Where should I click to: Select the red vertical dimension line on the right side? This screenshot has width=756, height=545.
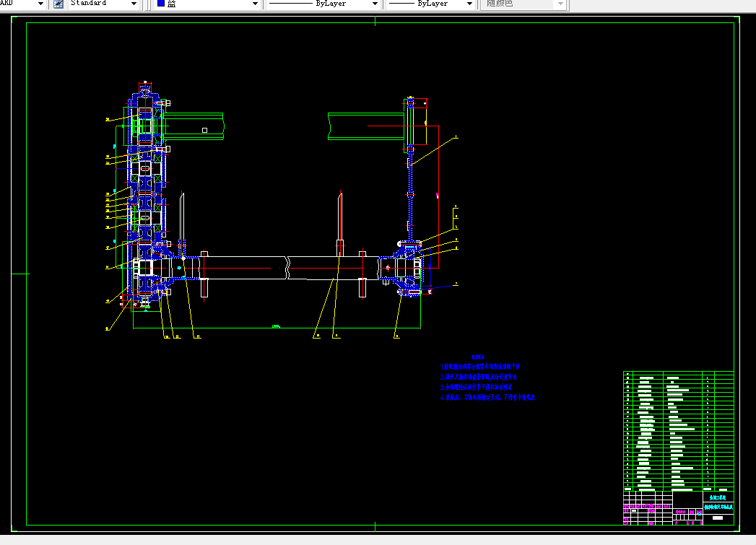click(438, 196)
